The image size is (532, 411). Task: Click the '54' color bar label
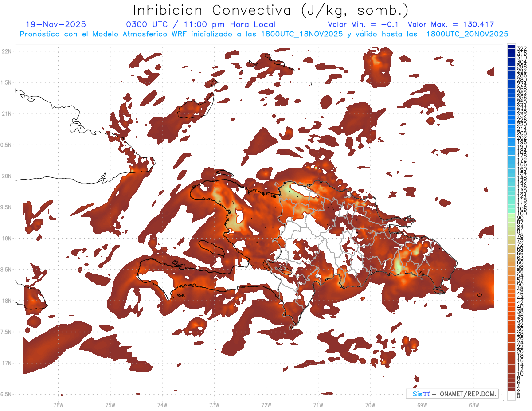point(520,275)
